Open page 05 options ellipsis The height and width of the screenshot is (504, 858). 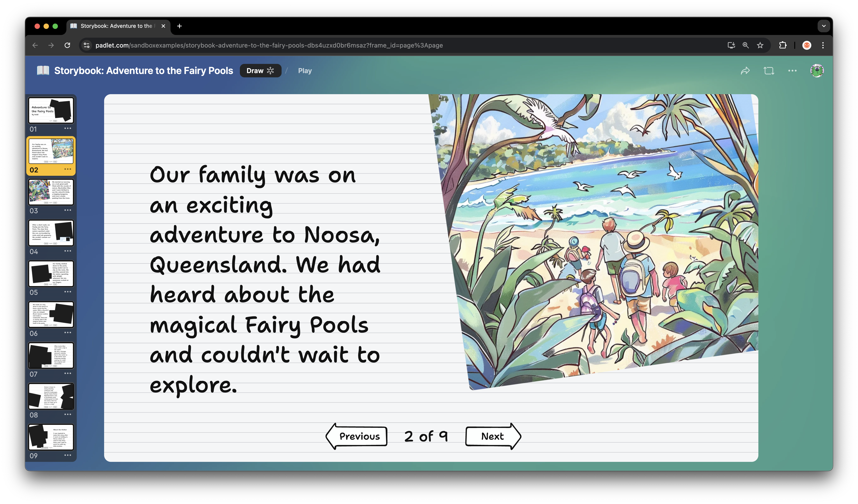tap(68, 292)
